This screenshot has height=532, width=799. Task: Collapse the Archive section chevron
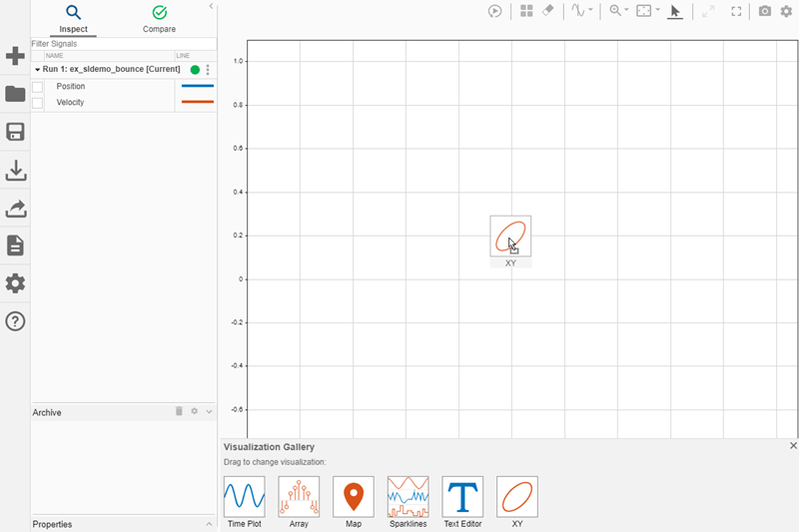209,411
